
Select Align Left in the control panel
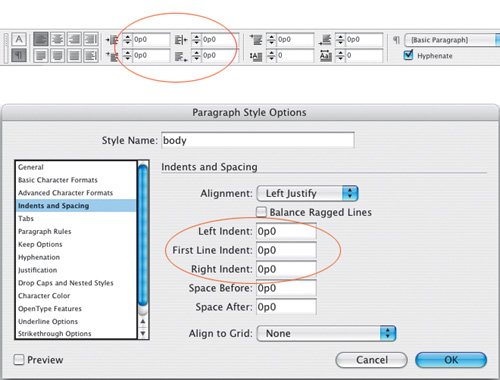[41, 39]
